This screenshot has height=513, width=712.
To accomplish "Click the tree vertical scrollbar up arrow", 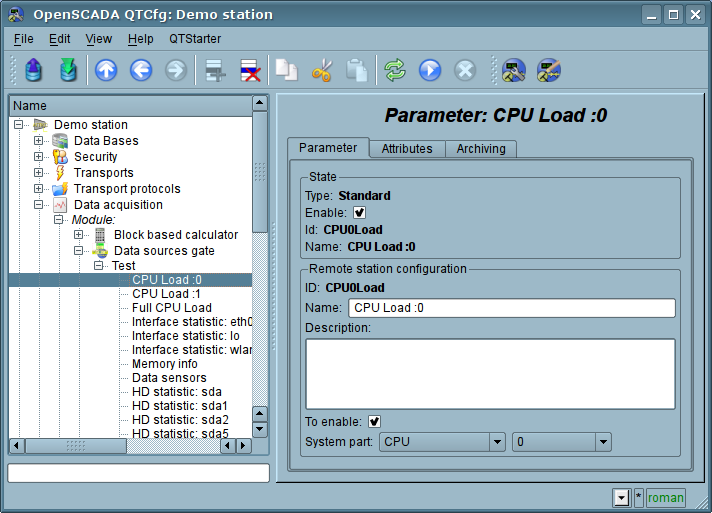I will pos(259,103).
